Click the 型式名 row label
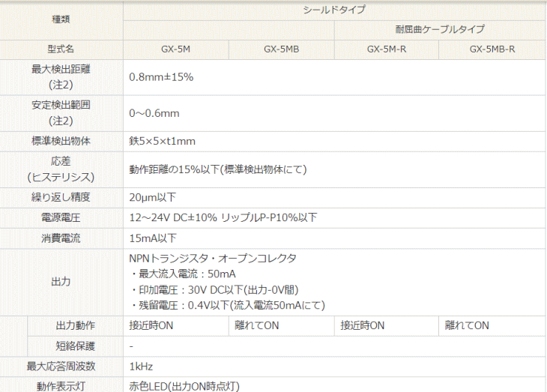The image size is (547, 392). pos(61,49)
